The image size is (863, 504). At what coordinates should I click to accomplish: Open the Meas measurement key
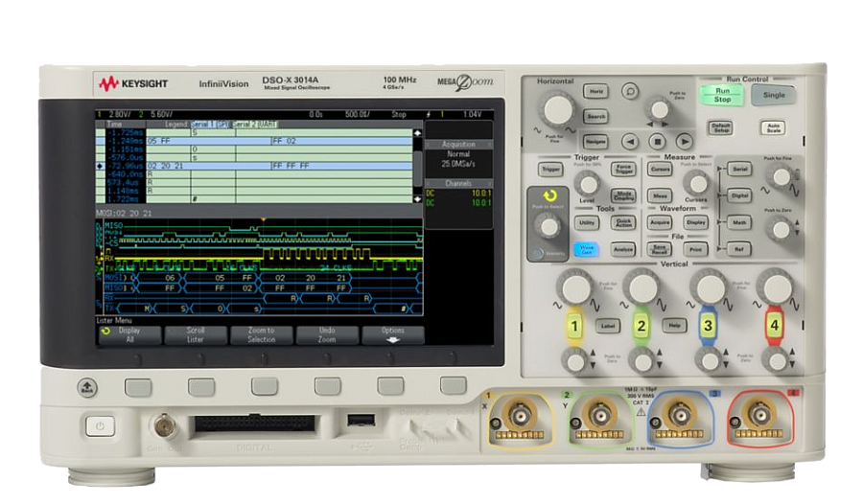pos(660,195)
